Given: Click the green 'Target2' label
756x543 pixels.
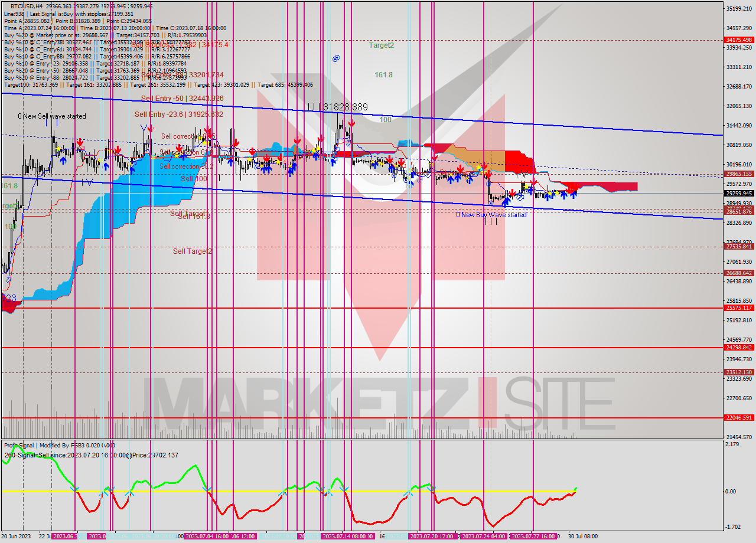Looking at the screenshot, I should tap(382, 45).
